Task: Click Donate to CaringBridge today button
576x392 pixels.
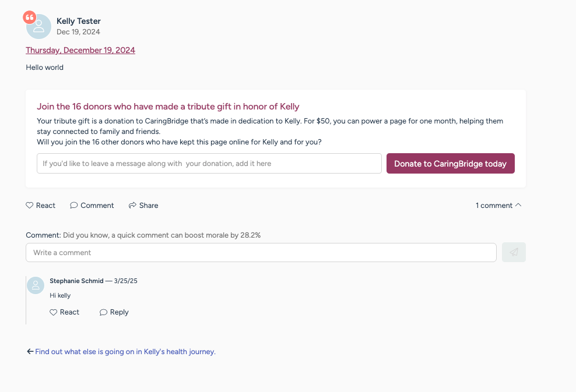Action: [451, 163]
